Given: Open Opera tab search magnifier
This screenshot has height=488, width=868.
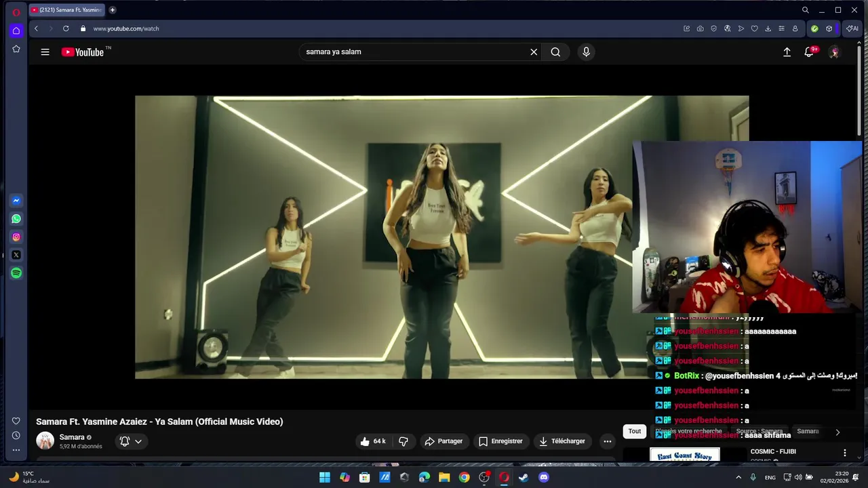Looking at the screenshot, I should (x=806, y=10).
